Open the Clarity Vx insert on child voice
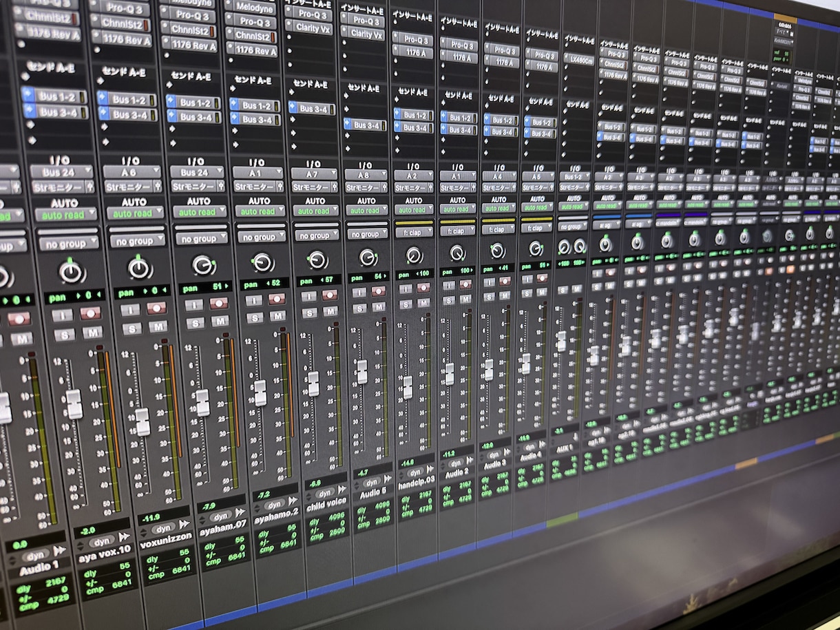 click(x=312, y=28)
